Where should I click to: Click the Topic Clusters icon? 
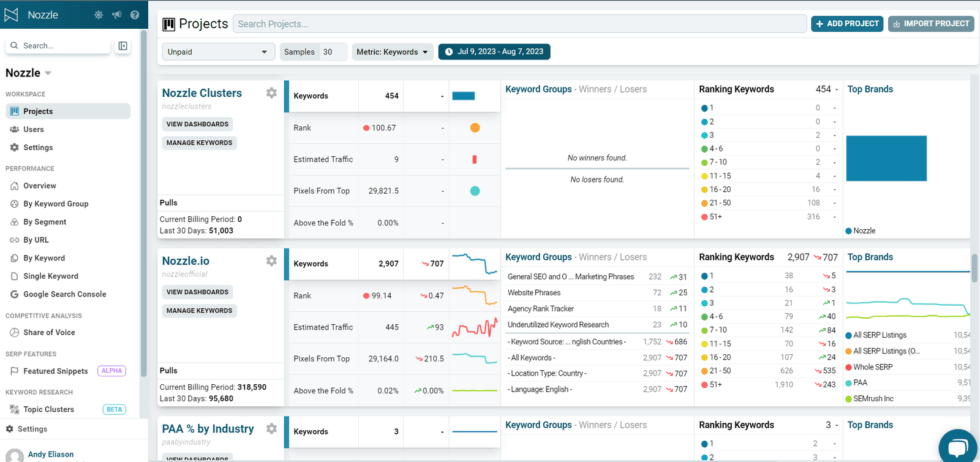pyautogui.click(x=15, y=409)
